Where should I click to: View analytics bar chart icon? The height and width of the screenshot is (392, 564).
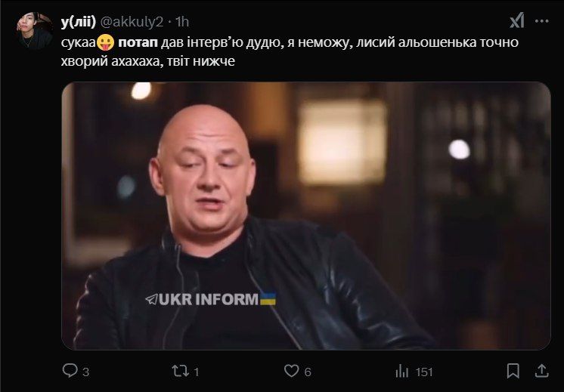[x=401, y=371]
